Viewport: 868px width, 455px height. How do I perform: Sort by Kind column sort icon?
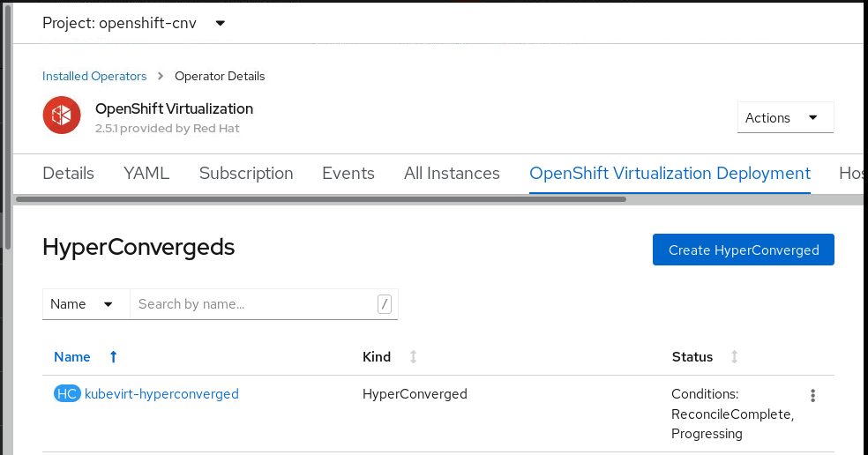413,357
